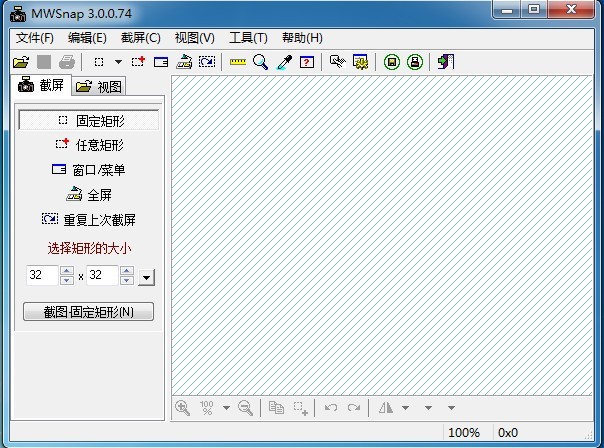Select the ruler tool in toolbar
Screen dimensions: 604x448
237,62
